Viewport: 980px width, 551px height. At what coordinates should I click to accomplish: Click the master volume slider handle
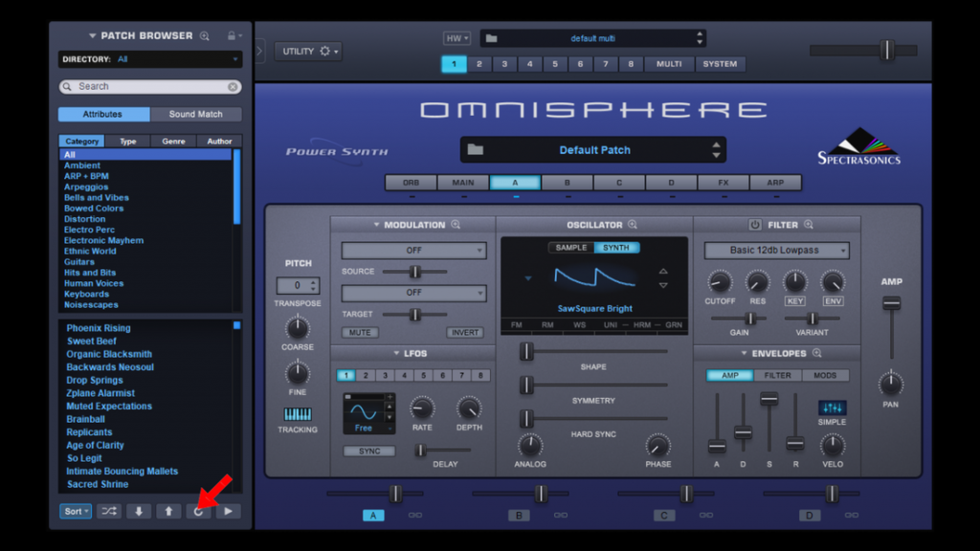tap(887, 50)
